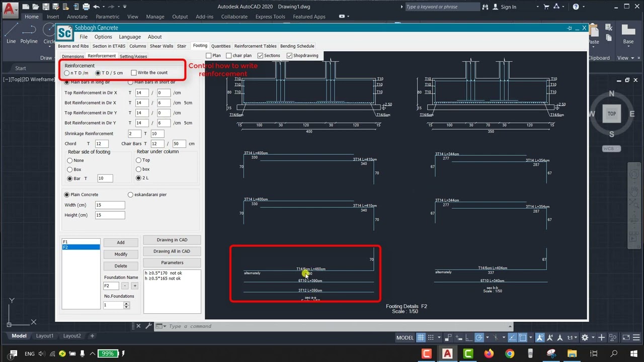Screen dimensions: 644x362
Task: Toggle the drawing grid display in status bar
Action: 421,337
